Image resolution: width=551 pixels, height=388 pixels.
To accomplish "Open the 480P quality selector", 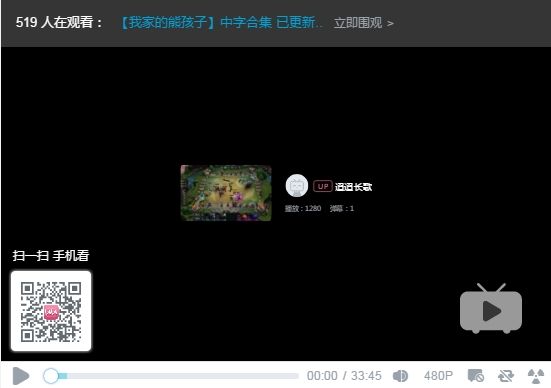I will (x=438, y=376).
